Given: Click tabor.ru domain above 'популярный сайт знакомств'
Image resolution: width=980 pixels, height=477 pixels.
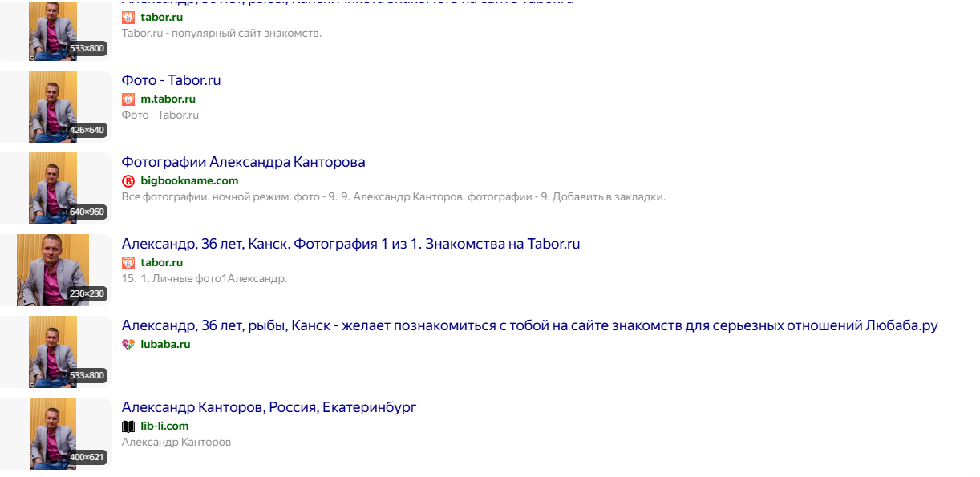Looking at the screenshot, I should (x=162, y=18).
